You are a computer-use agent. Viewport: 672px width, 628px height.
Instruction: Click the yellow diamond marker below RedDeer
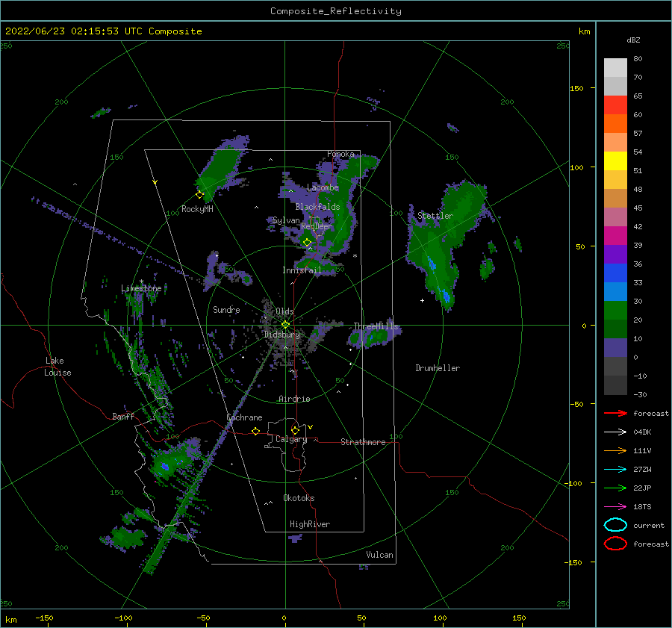click(x=307, y=242)
